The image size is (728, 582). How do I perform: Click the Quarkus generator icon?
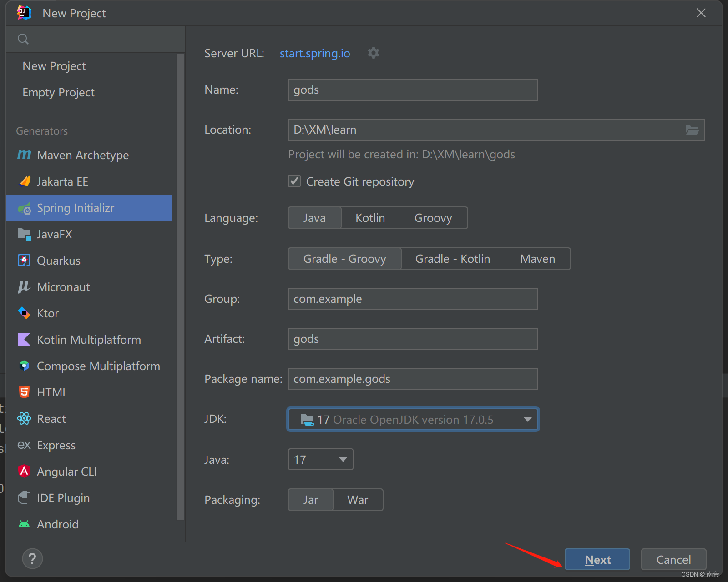coord(24,260)
